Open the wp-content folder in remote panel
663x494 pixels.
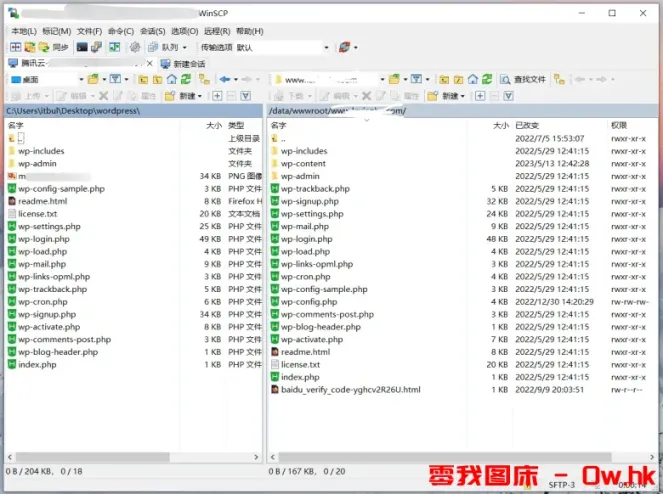point(303,163)
